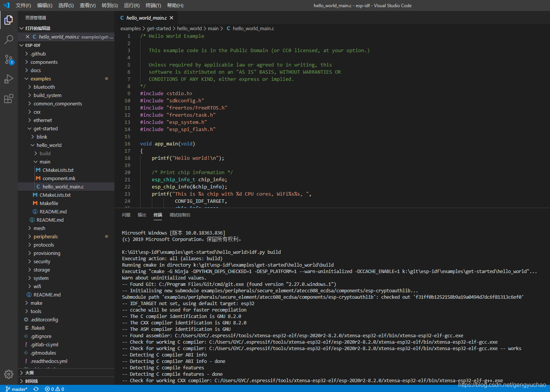Open the Makefile in hello_world
550x392 pixels.
click(66, 203)
